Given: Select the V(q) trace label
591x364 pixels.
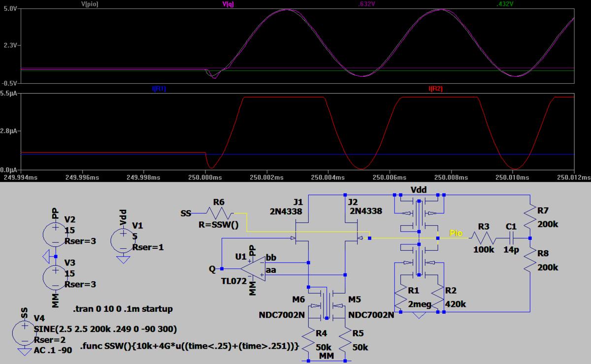Looking at the screenshot, I should pyautogui.click(x=228, y=4).
